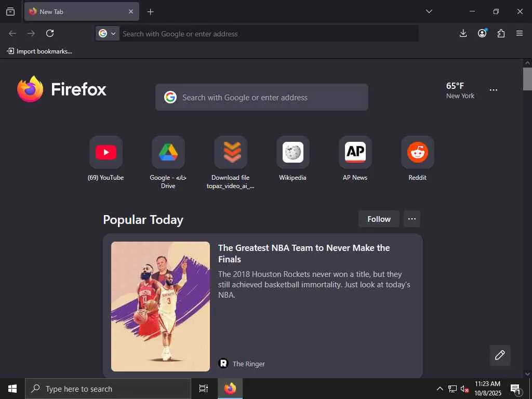
Task: Open Task View on the taskbar
Action: pos(204,389)
